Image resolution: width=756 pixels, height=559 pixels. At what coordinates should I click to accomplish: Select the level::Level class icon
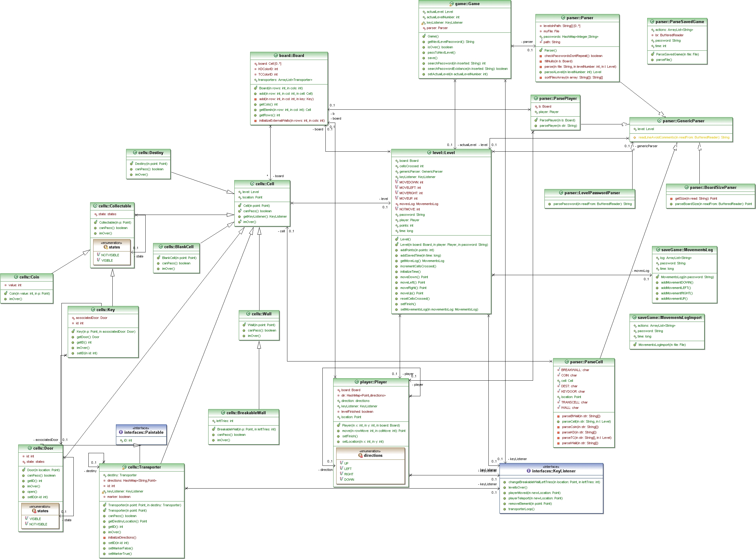pyautogui.click(x=429, y=153)
